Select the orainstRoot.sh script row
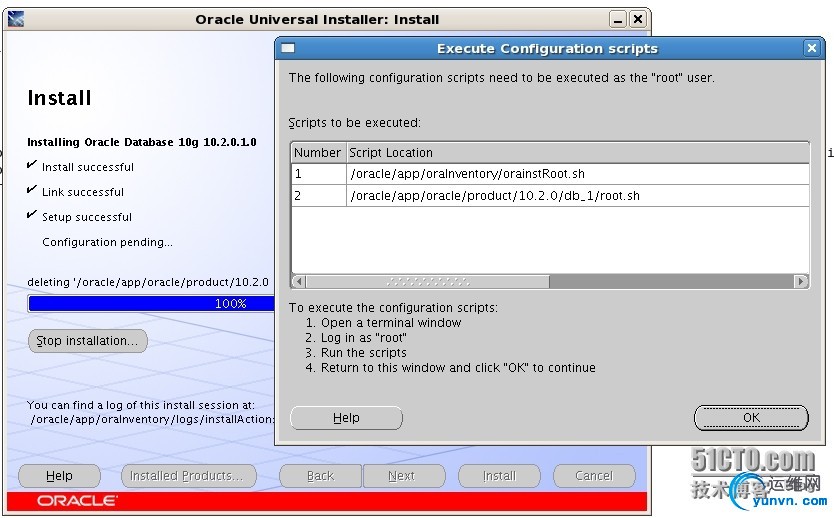Image resolution: width=834 pixels, height=518 pixels. (x=551, y=174)
